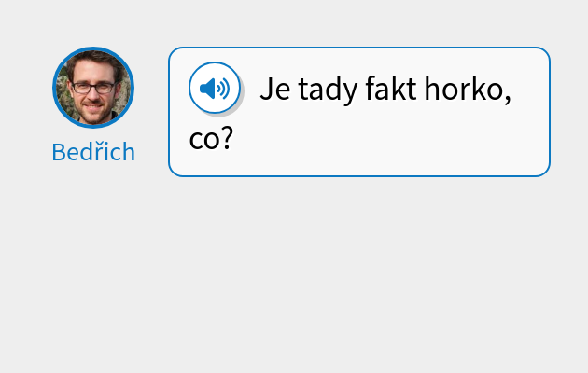Screen dimensions: 588x373
Task: Click the comma after "horko"
Action: [507, 99]
